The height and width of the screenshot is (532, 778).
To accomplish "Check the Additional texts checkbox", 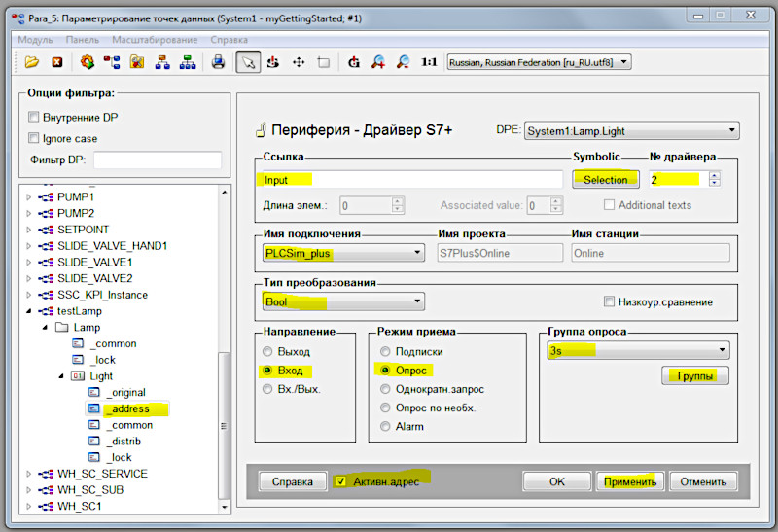I will (x=610, y=205).
